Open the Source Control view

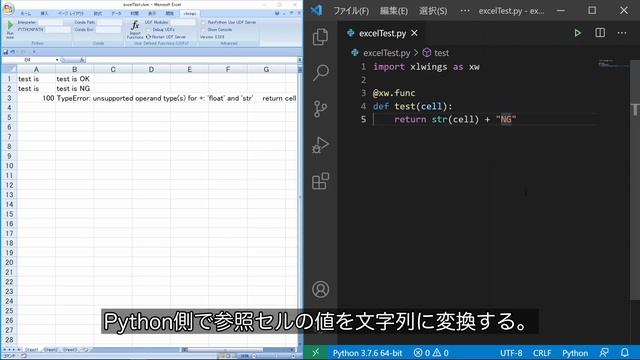[320, 109]
